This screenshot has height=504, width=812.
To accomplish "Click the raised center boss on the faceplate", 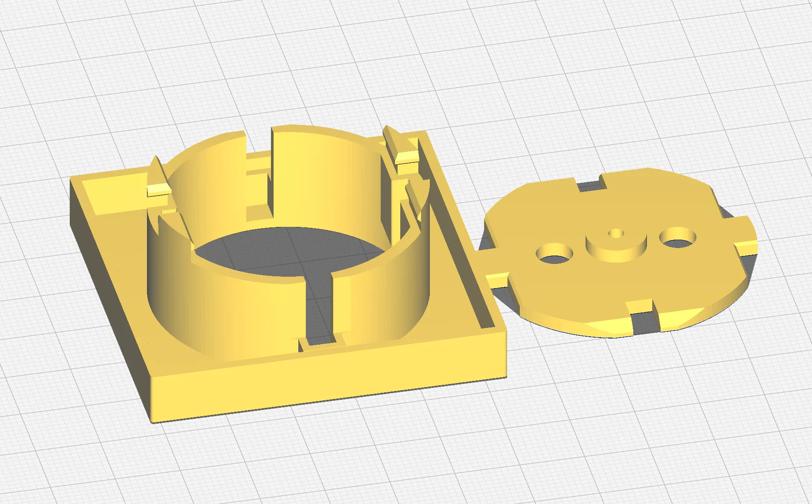I will tap(616, 244).
